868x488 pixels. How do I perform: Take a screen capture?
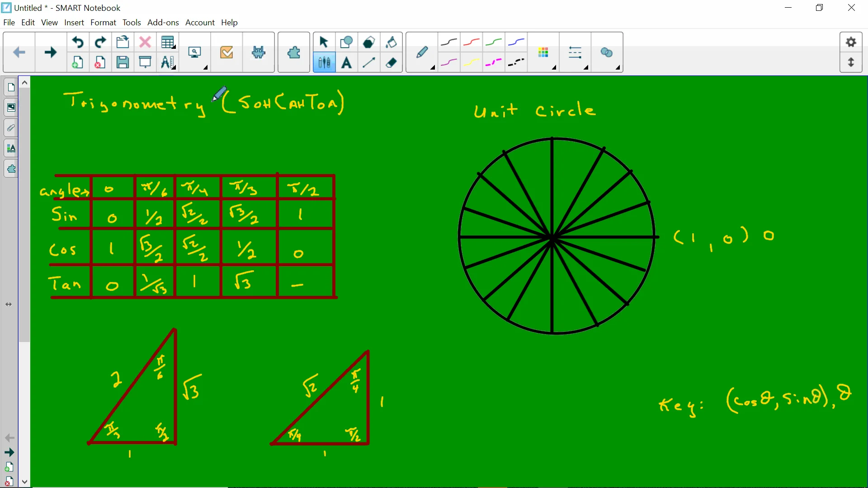click(195, 52)
